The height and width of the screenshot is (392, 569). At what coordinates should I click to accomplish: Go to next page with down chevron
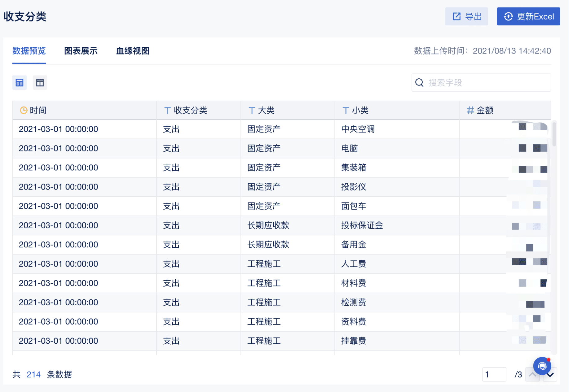point(550,375)
